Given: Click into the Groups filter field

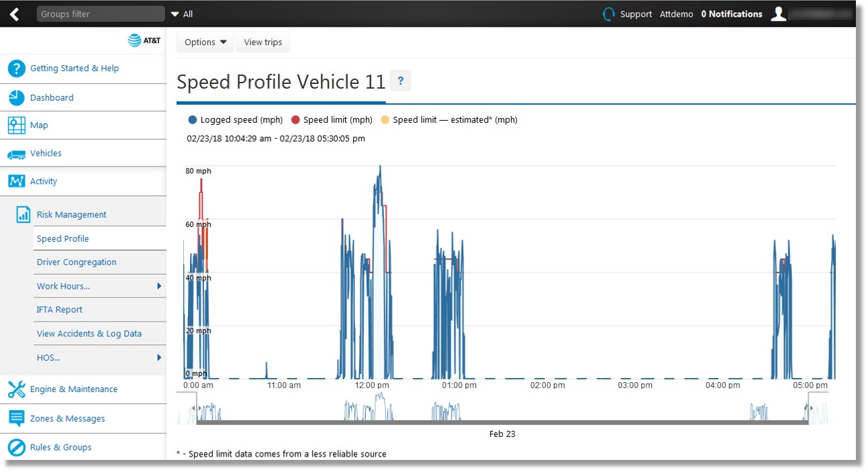Looking at the screenshot, I should (x=101, y=14).
